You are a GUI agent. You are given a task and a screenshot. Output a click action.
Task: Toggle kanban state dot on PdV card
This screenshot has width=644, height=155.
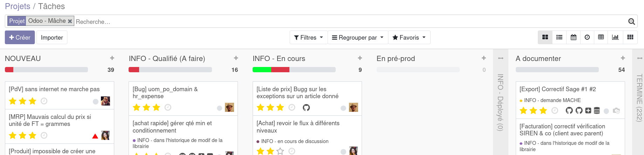(95, 102)
